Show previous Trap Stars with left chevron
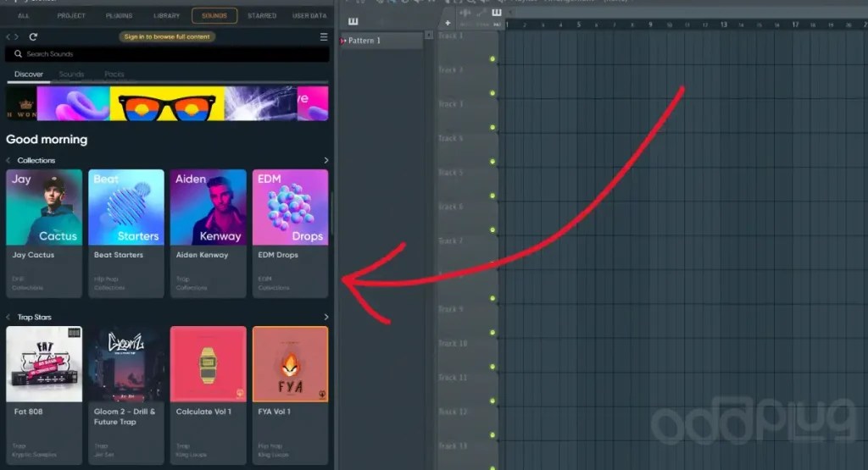The width and height of the screenshot is (868, 470). click(x=8, y=318)
